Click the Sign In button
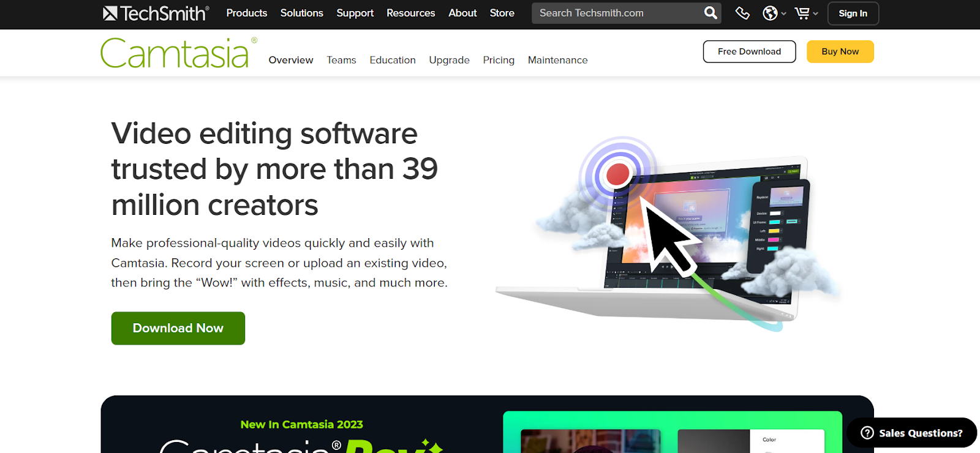This screenshot has height=453, width=980. 853,13
